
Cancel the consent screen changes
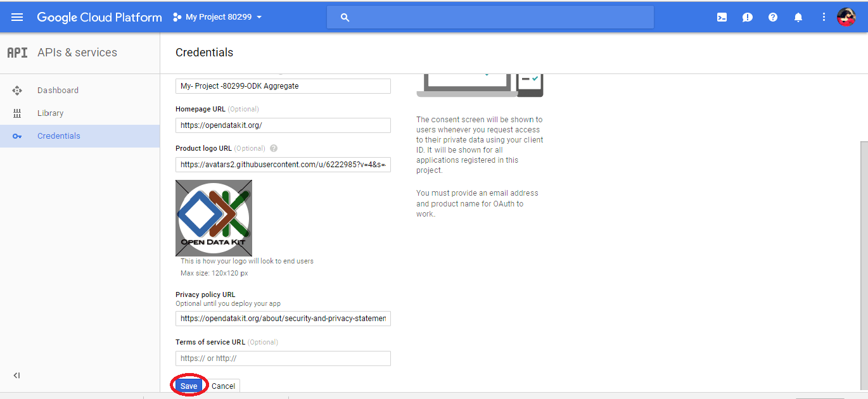223,386
